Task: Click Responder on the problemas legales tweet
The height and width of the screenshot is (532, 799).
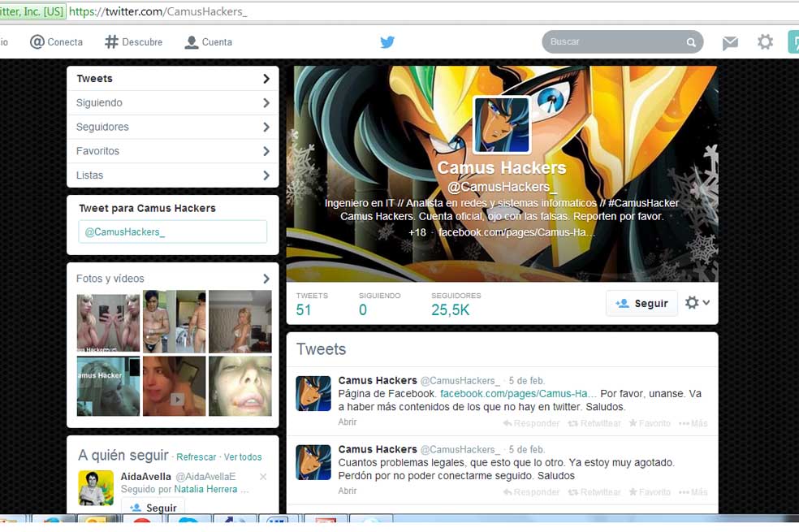Action: point(531,492)
